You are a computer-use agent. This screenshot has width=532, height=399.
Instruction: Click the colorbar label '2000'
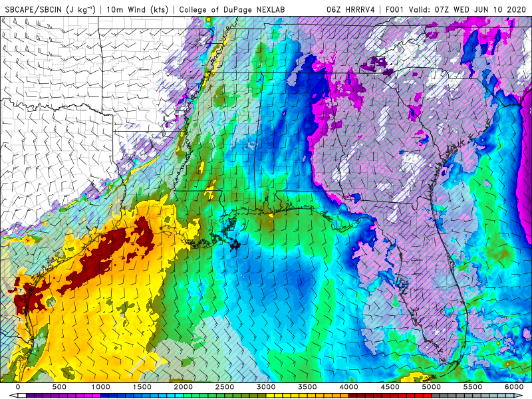tap(184, 387)
